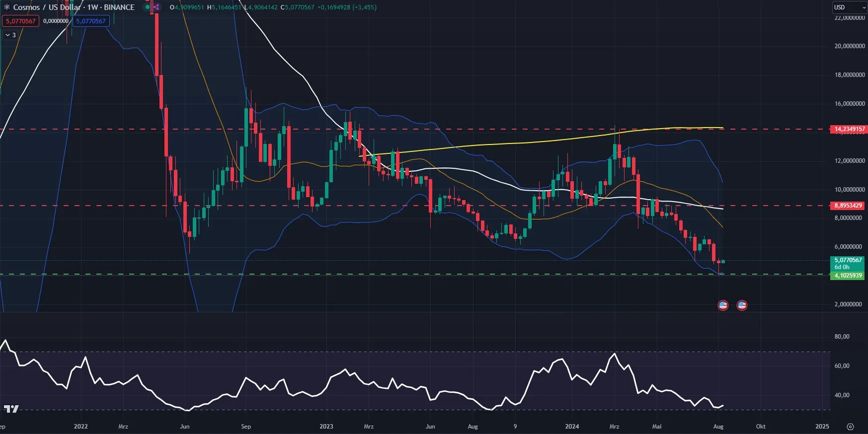Click the change value +0,1694928 (+3,45%)
This screenshot has height=434, width=868.
[347, 7]
